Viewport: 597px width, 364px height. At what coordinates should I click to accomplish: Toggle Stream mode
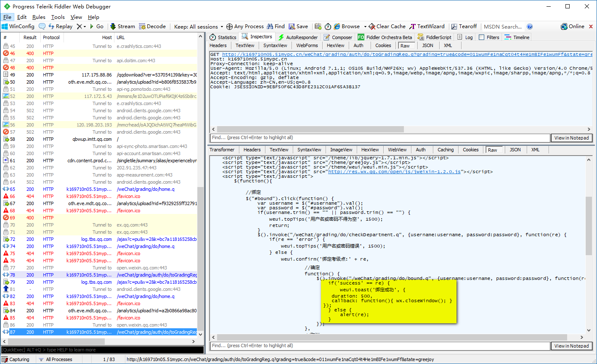point(122,26)
